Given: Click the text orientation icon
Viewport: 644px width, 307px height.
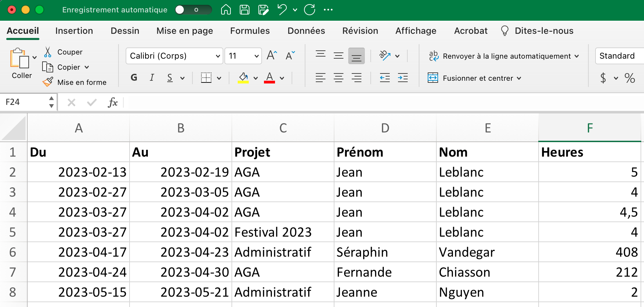Looking at the screenshot, I should point(385,56).
